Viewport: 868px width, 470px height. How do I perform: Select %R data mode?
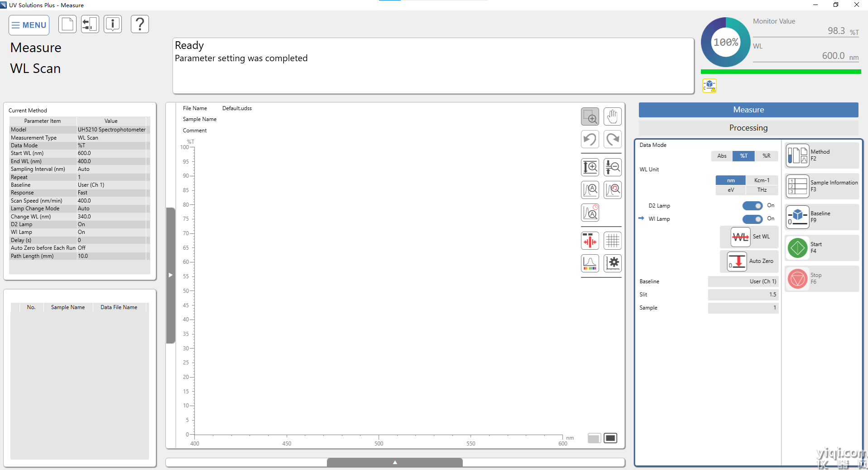coord(766,156)
